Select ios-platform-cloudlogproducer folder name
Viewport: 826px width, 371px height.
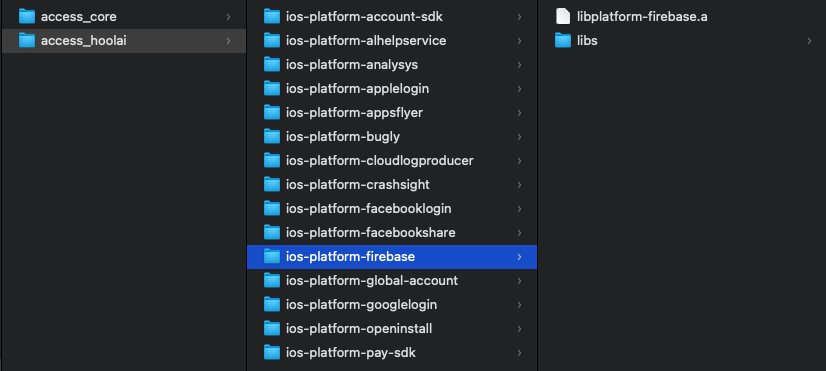tap(380, 160)
